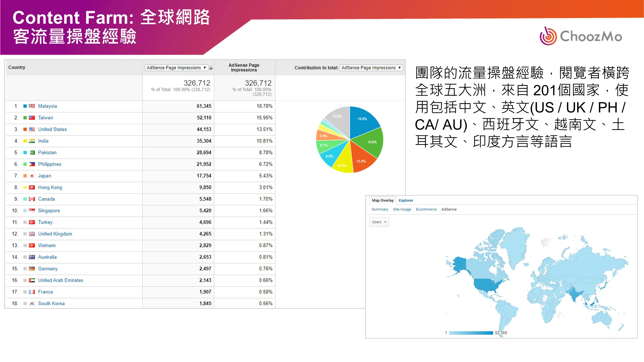The image size is (644, 362).
Task: Expand the Users dropdown in the map panel
Action: [379, 222]
